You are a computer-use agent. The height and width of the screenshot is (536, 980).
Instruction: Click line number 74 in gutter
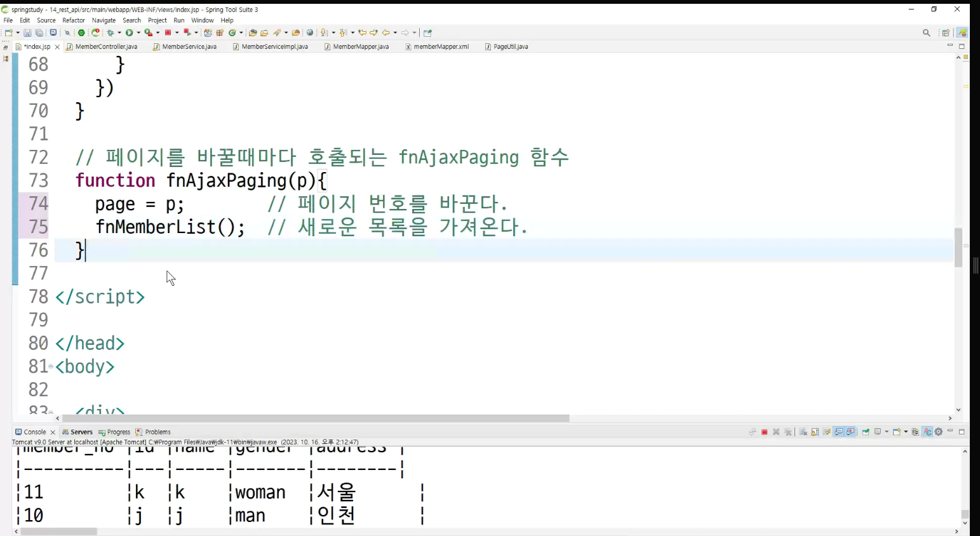coord(38,203)
